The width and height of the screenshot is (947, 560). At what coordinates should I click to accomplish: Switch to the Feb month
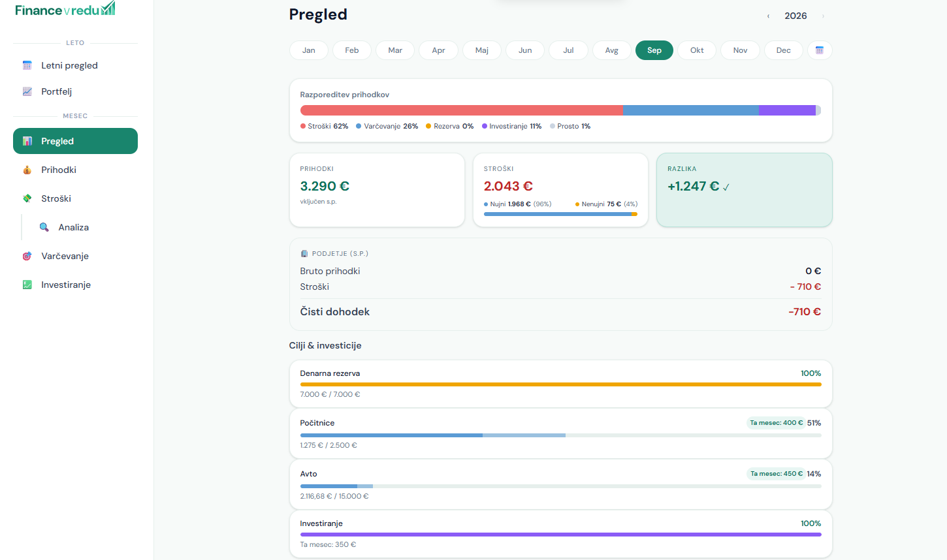352,50
